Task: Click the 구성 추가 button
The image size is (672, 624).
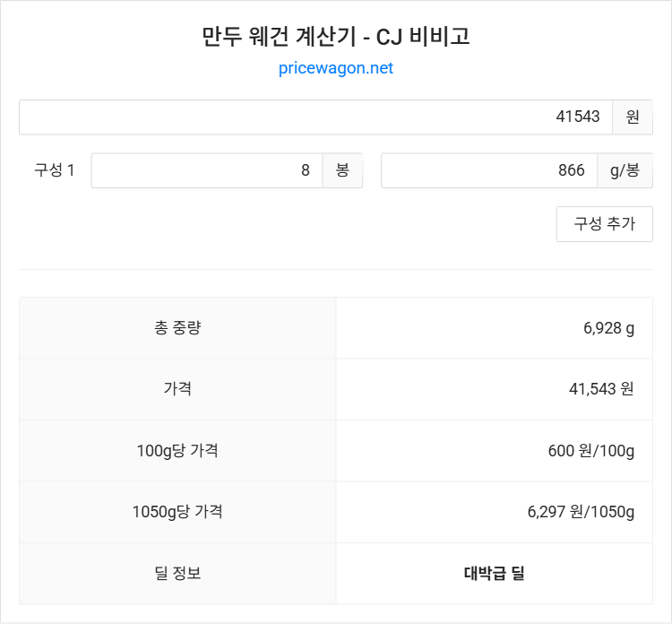Action: click(604, 224)
